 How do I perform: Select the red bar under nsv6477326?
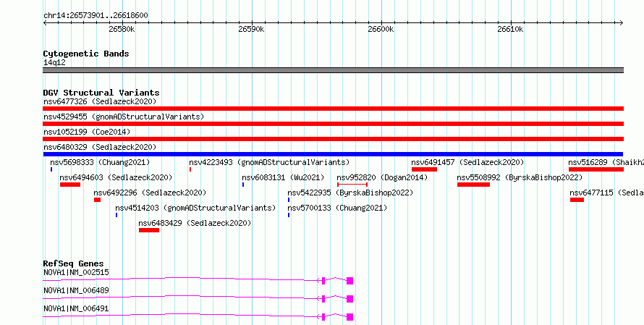pyautogui.click(x=333, y=109)
